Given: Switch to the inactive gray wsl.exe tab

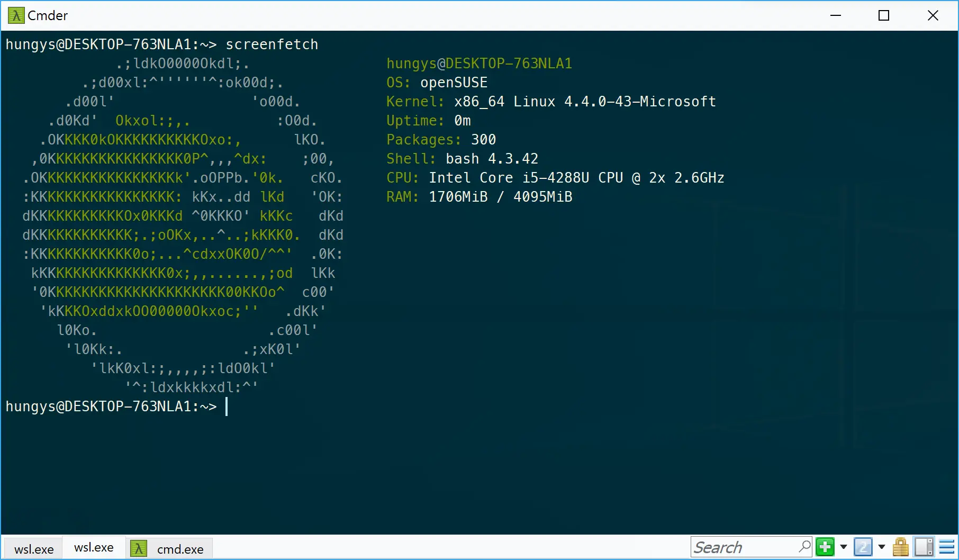Looking at the screenshot, I should 34,549.
